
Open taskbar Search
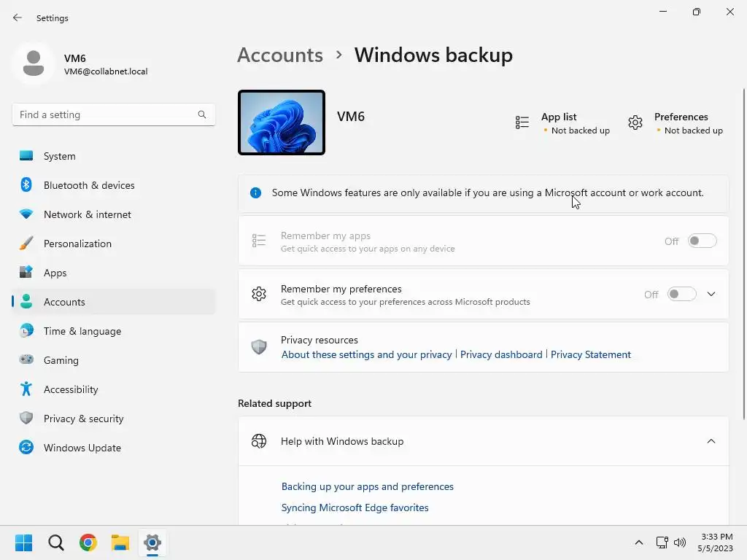click(x=55, y=542)
